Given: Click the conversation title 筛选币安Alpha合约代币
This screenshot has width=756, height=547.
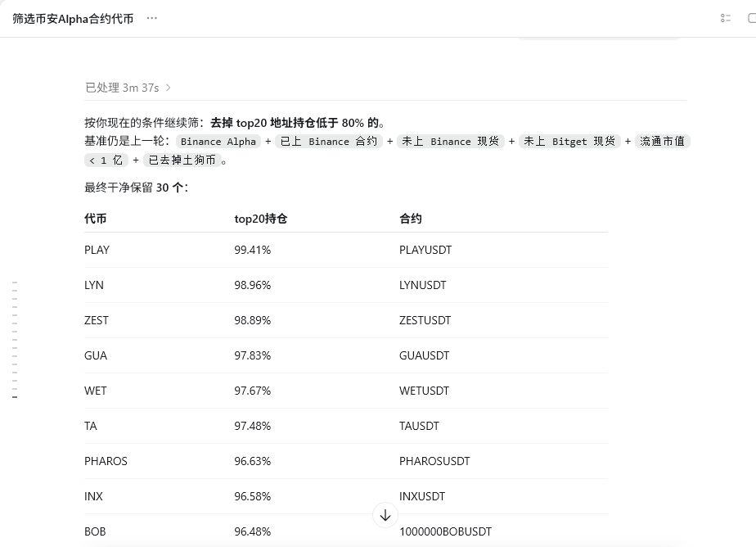Looking at the screenshot, I should pyautogui.click(x=73, y=19).
